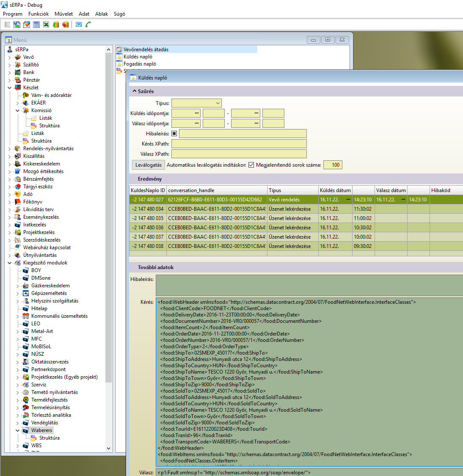Image resolution: width=463 pixels, height=476 pixels.
Task: Click the blue envelope mail icon
Action: tap(79, 25)
